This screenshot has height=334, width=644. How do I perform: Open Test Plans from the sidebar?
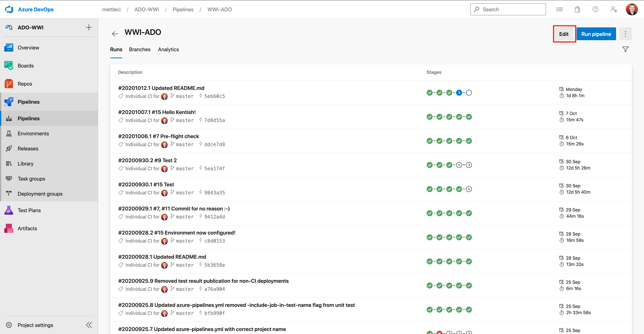pyautogui.click(x=29, y=210)
